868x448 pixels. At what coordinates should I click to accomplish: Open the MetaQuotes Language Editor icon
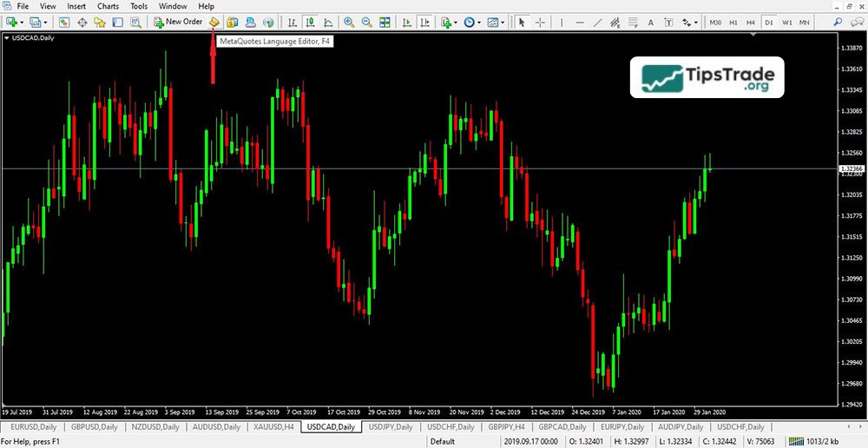(x=214, y=22)
